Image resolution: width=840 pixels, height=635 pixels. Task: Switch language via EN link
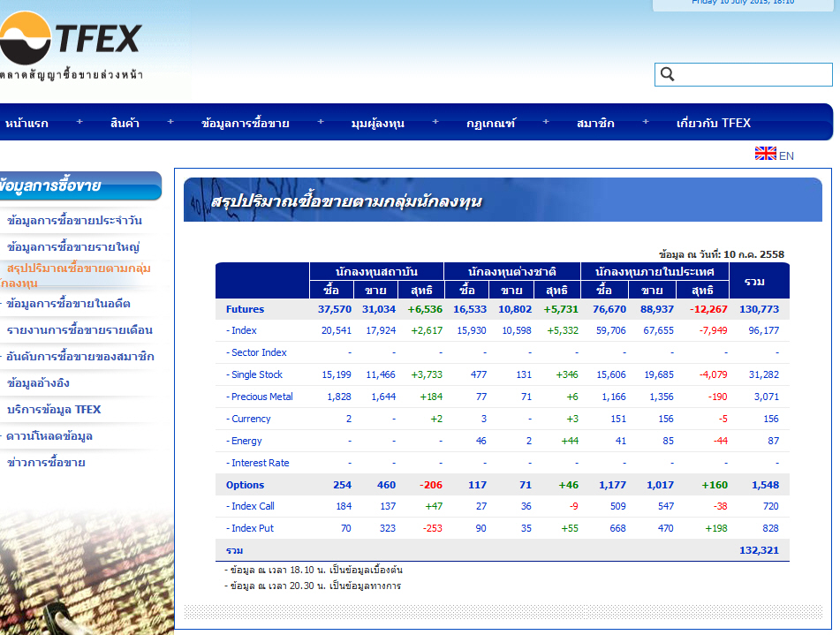coord(786,156)
